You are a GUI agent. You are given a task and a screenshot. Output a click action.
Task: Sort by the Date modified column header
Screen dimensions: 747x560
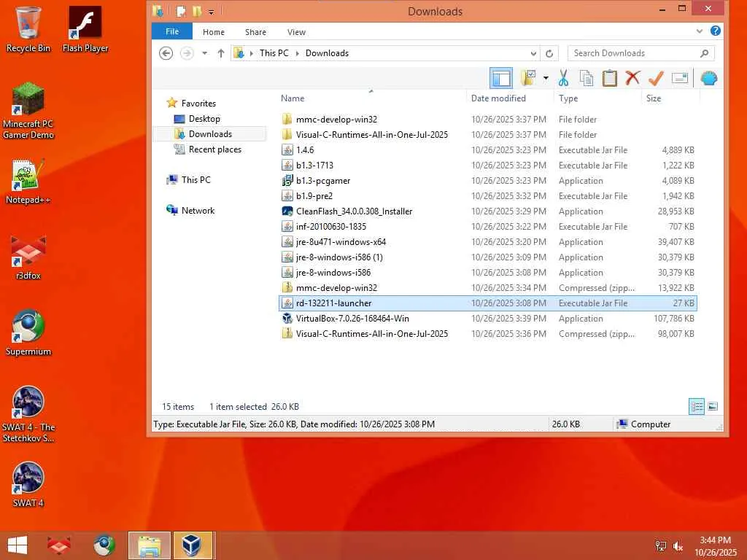click(498, 98)
